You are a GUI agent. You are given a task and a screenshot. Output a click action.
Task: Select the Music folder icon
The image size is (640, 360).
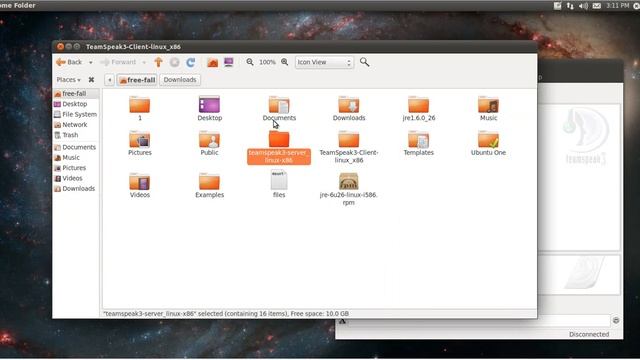click(489, 105)
